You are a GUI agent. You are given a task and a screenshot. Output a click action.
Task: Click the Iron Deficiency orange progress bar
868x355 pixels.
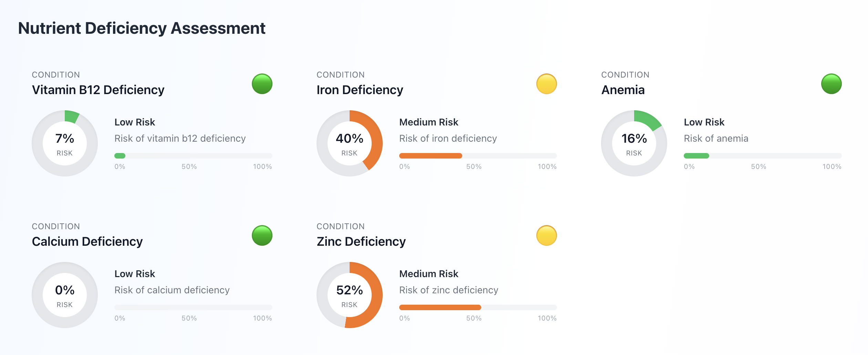pyautogui.click(x=431, y=156)
